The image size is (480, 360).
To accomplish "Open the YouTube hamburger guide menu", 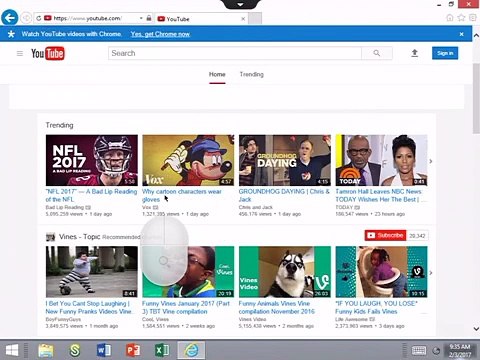I will click(20, 53).
